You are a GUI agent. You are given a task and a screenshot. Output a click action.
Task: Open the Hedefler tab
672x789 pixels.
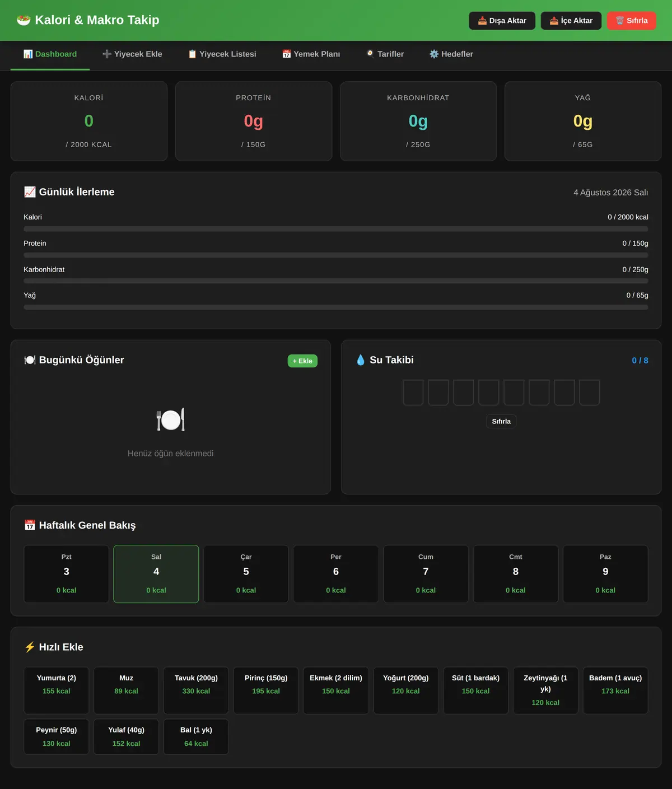coord(451,54)
